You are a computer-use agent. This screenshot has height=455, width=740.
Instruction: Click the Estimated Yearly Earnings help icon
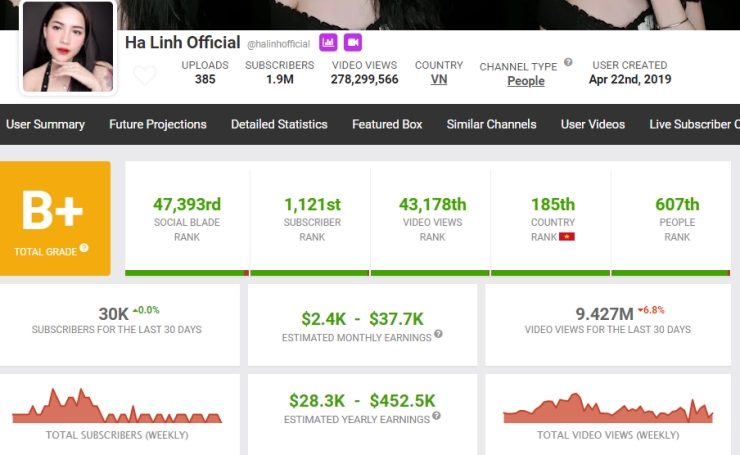435,416
